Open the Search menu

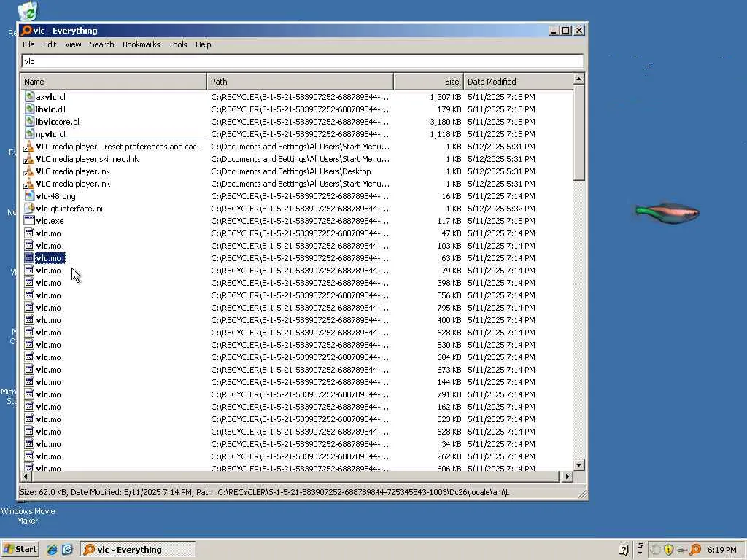pos(102,44)
